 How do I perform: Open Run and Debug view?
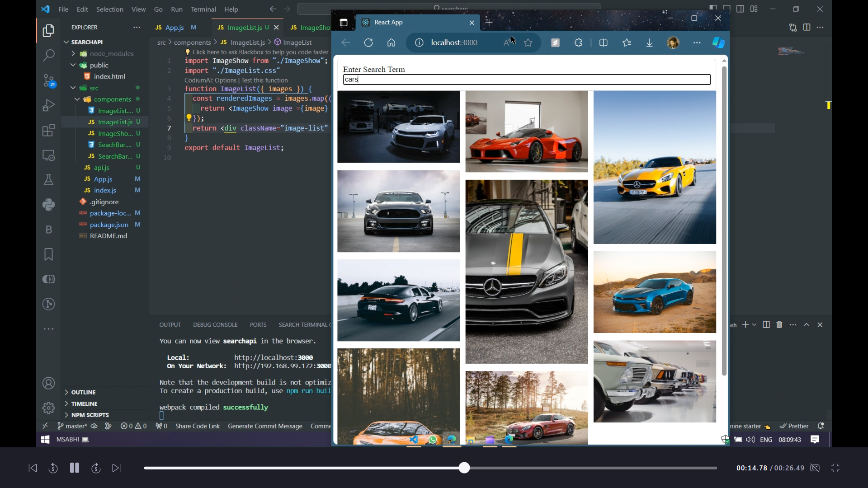coord(48,105)
